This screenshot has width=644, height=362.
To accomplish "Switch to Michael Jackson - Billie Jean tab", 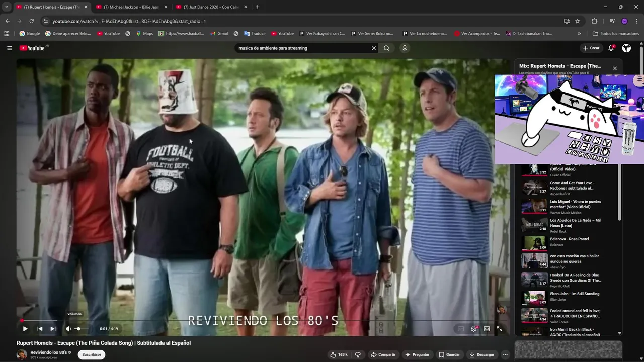I will click(x=131, y=7).
